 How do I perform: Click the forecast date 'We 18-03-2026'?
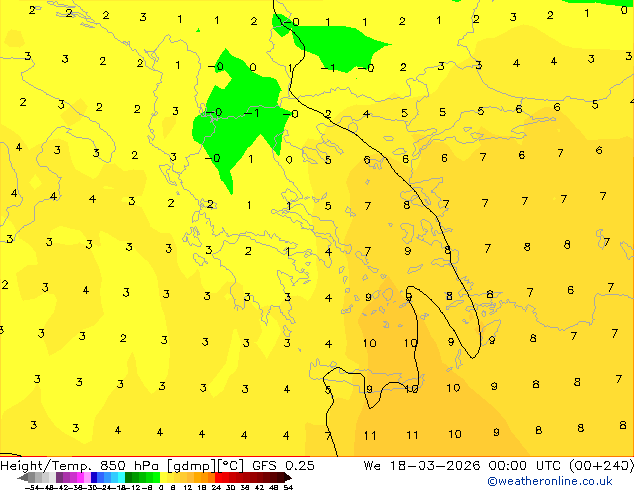[422, 466]
